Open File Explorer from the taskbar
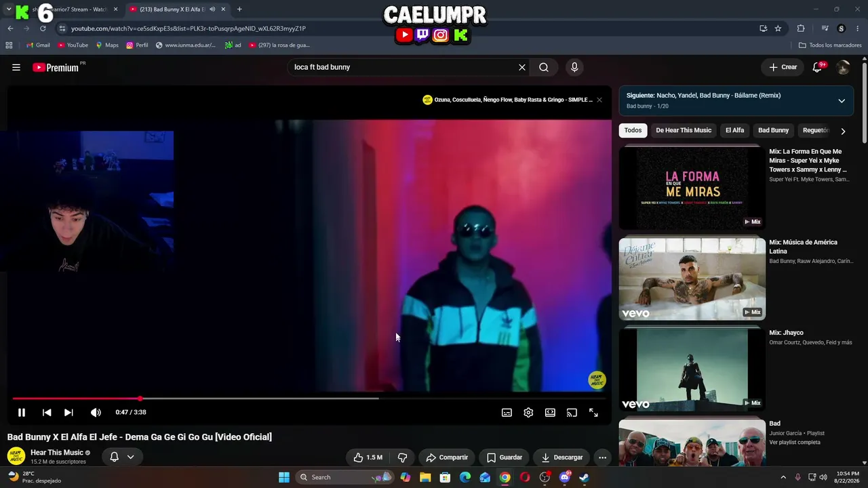Screen dimensions: 868x488 425,477
